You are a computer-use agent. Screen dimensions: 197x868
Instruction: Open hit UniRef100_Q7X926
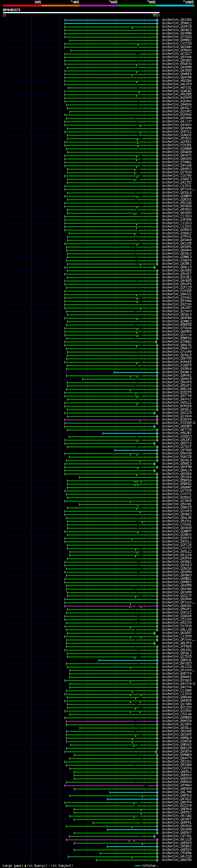(x=177, y=37)
